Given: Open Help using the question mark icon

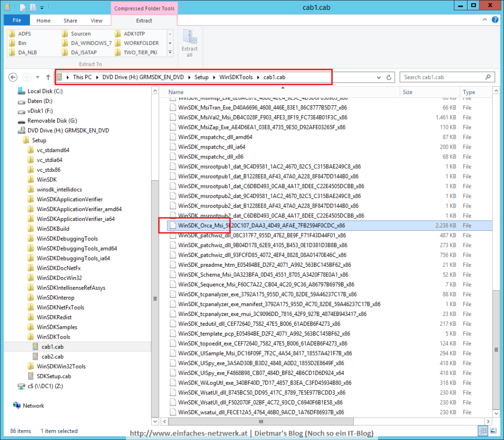Looking at the screenshot, I should click(x=495, y=20).
